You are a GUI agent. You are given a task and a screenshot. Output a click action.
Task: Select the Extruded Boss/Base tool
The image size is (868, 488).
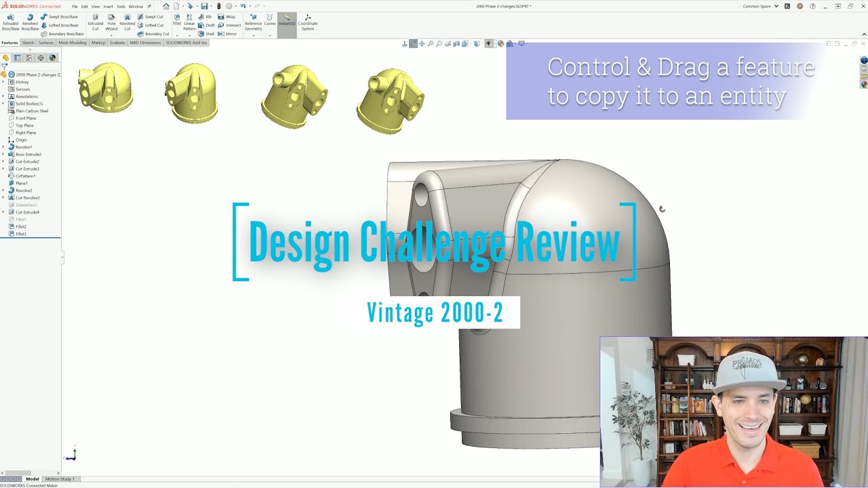(10, 22)
